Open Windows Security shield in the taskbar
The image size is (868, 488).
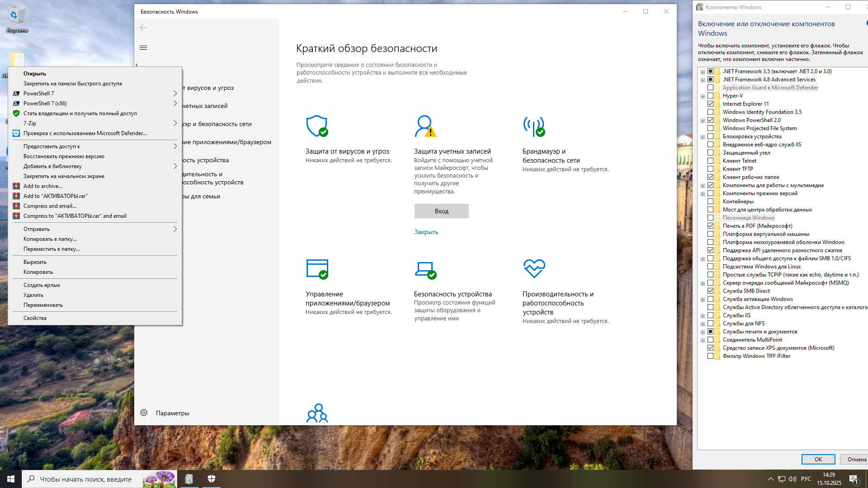(211, 479)
